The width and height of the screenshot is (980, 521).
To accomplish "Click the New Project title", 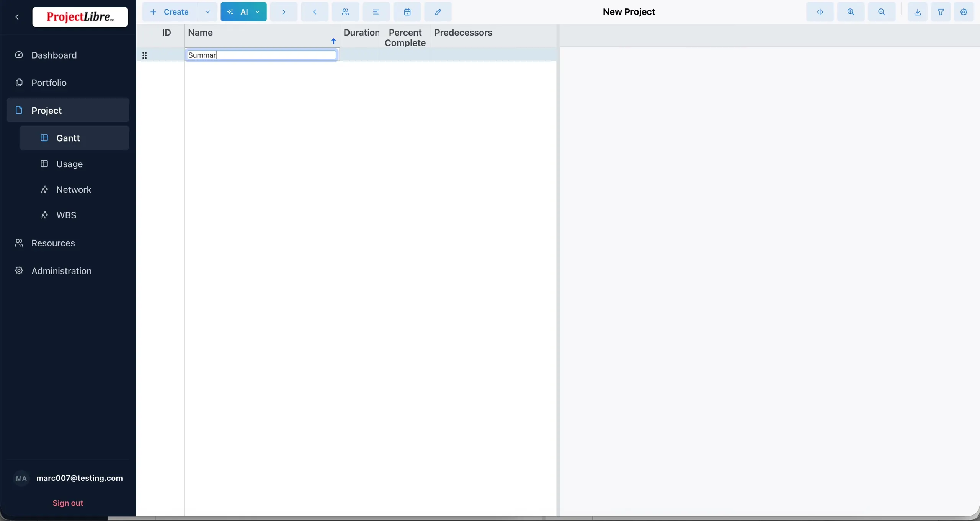I will [629, 12].
